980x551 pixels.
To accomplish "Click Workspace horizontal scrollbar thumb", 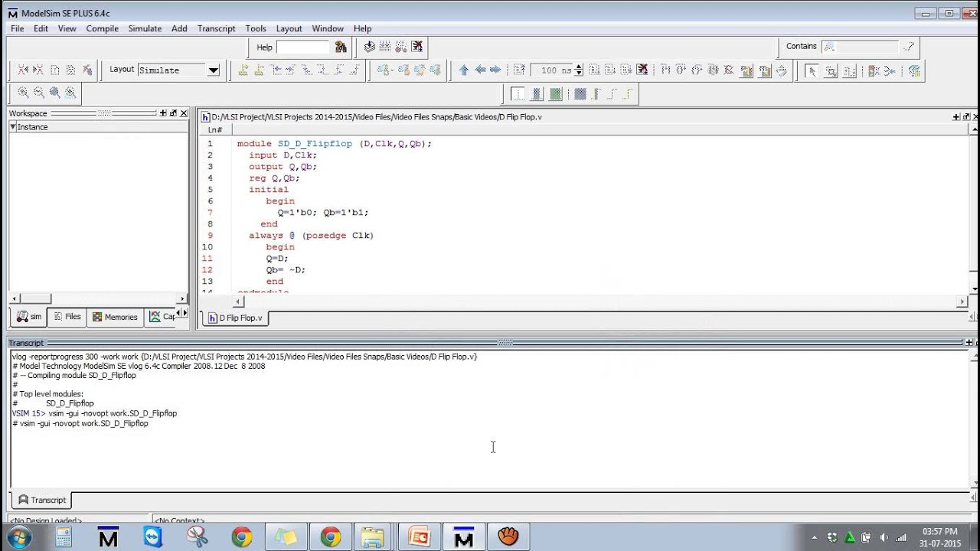I will pos(34,298).
